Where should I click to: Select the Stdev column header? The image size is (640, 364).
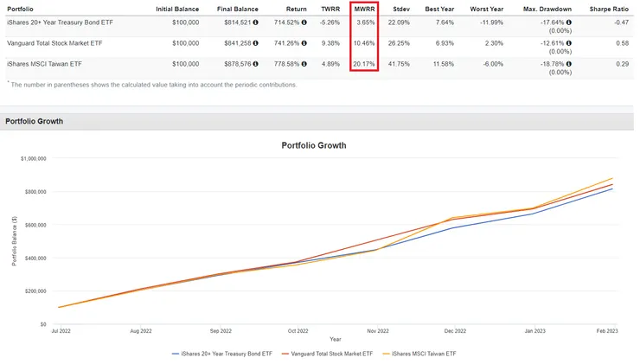pos(400,8)
